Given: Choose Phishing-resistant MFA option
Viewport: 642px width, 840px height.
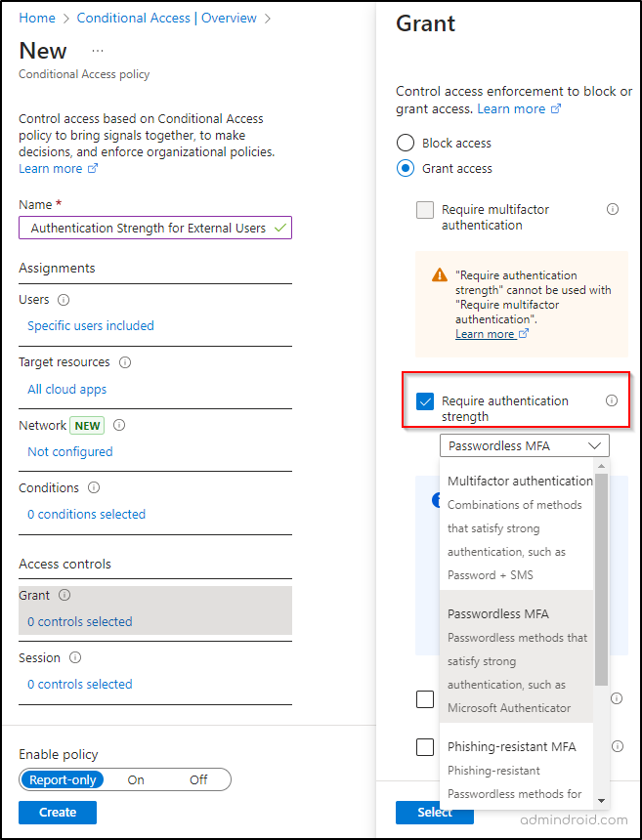Looking at the screenshot, I should click(x=511, y=746).
